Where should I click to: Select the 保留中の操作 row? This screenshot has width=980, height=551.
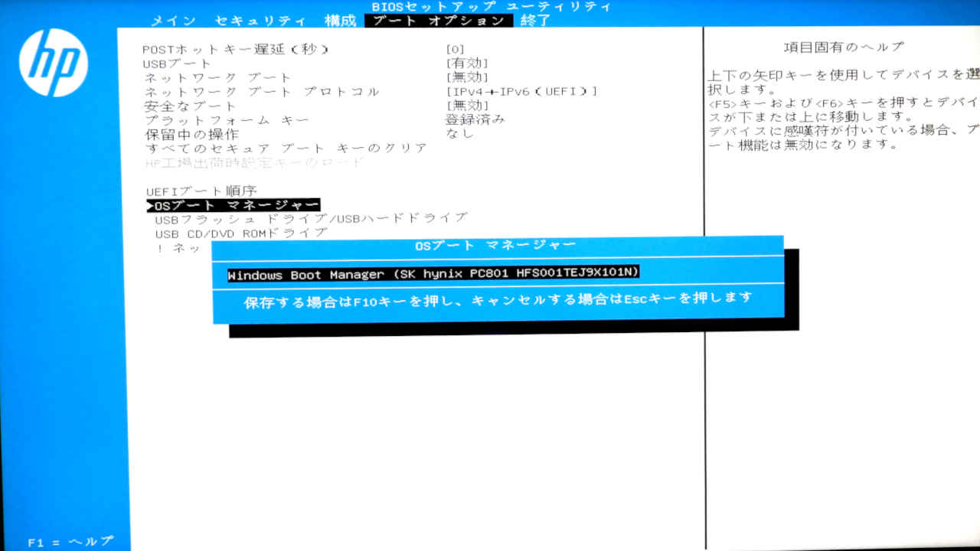pyautogui.click(x=191, y=134)
